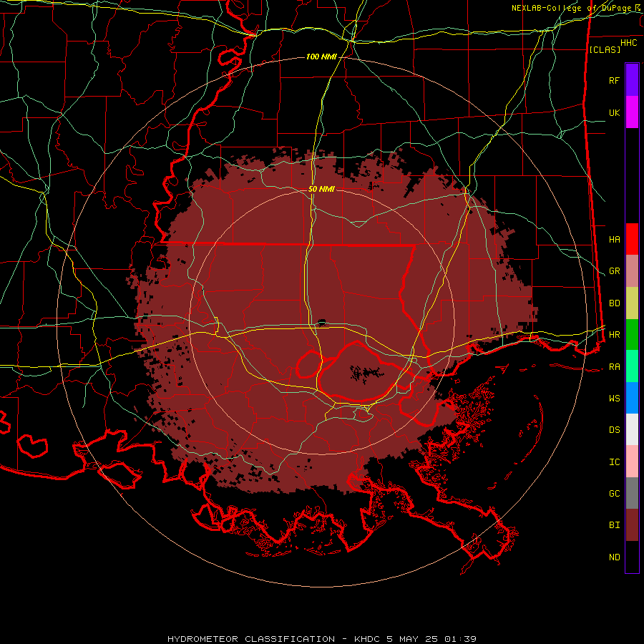Click the 'UK' legend label
Image resolution: width=644 pixels, height=644 pixels.
click(614, 112)
